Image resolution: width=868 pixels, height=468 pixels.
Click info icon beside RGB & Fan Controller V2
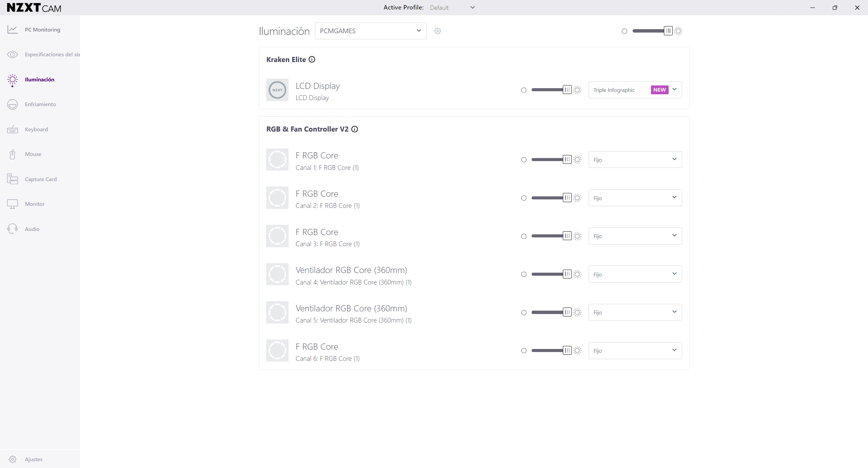click(355, 129)
